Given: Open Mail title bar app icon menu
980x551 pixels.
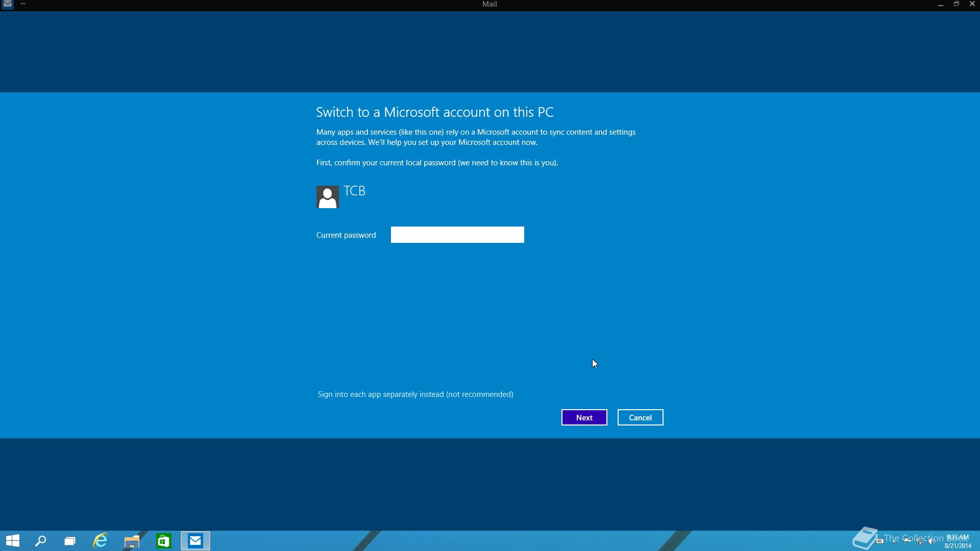Looking at the screenshot, I should (7, 4).
